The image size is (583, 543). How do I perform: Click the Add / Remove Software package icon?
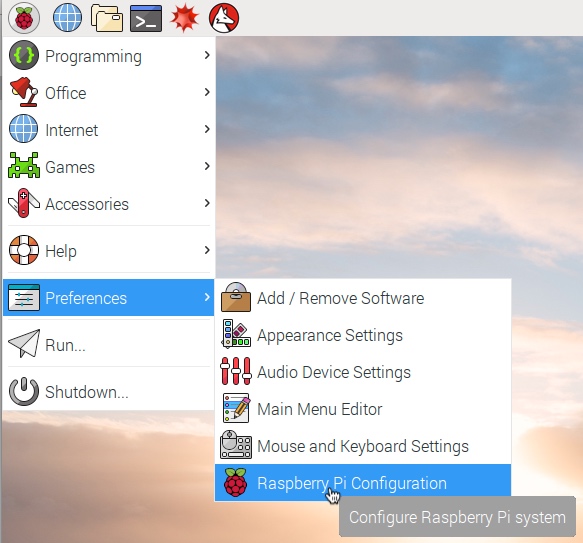tap(235, 297)
